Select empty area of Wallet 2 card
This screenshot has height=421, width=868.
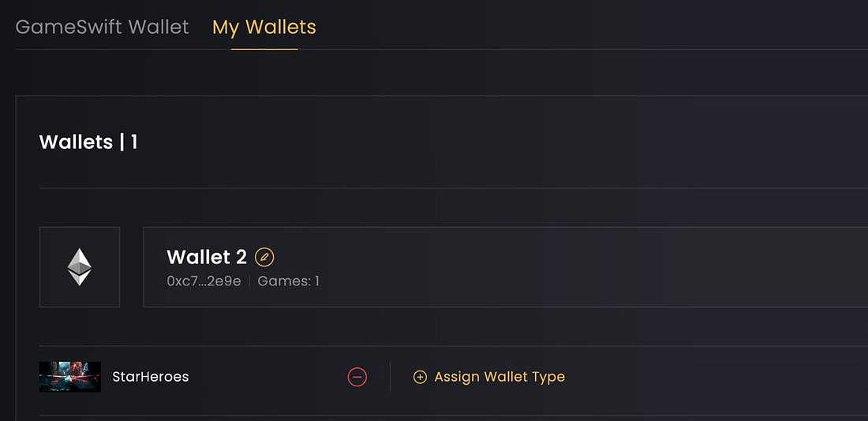592,267
